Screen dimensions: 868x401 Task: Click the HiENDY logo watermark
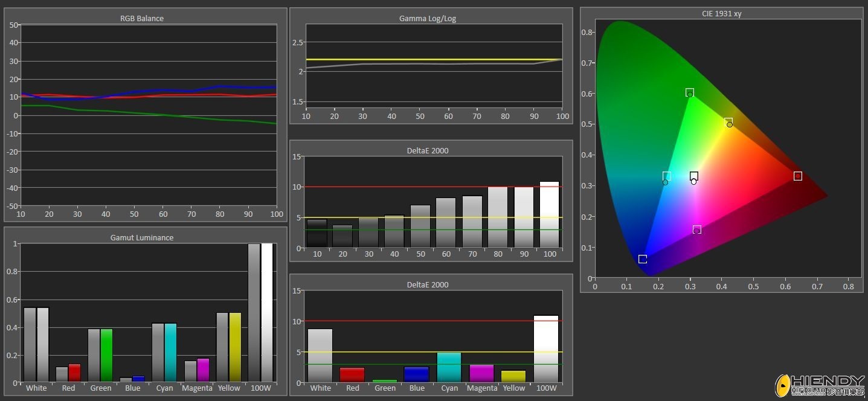point(820,385)
